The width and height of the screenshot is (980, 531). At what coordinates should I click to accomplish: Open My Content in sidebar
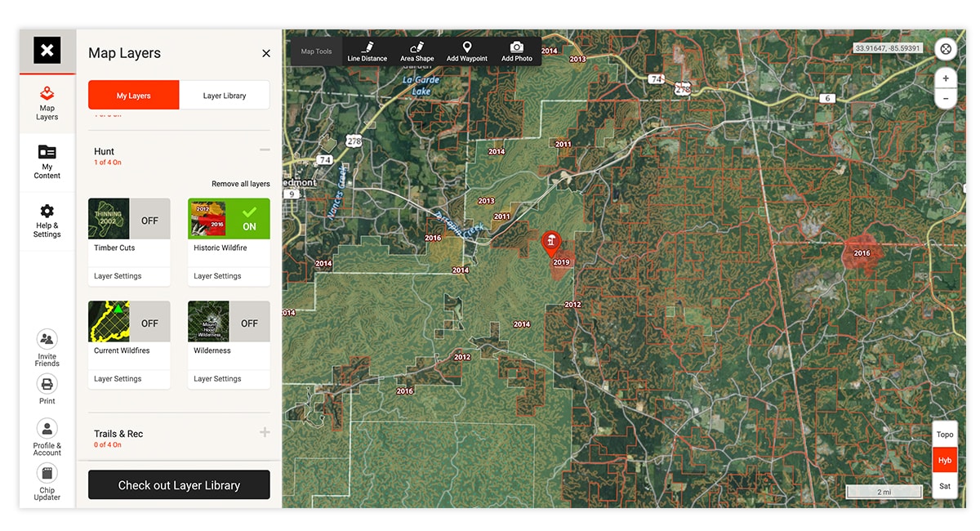tap(47, 161)
